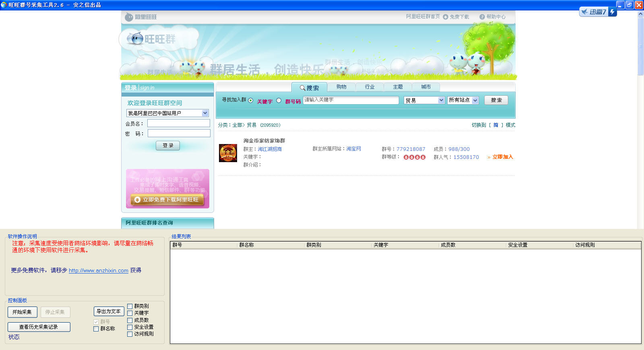This screenshot has height=350, width=644.
Task: Switch to the 行业 tab
Action: point(369,87)
